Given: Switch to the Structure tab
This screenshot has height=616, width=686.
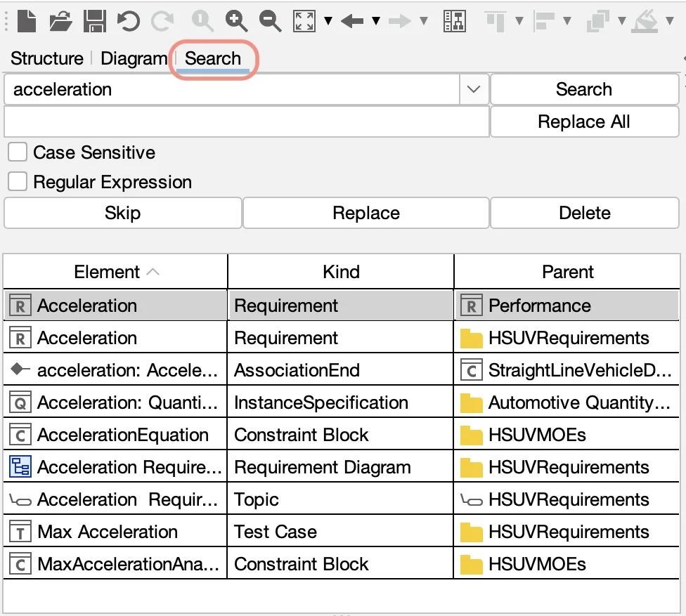Looking at the screenshot, I should pos(47,58).
